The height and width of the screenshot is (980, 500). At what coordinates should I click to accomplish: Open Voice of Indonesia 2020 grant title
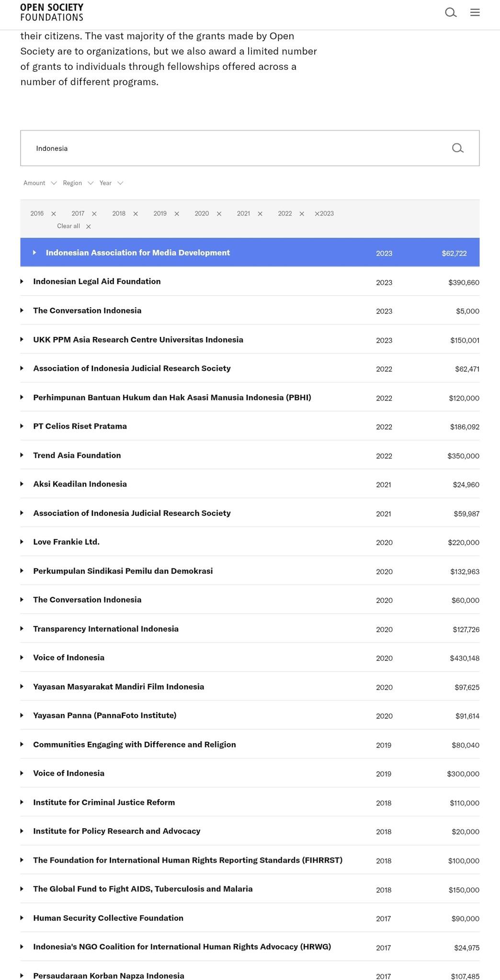coord(68,657)
